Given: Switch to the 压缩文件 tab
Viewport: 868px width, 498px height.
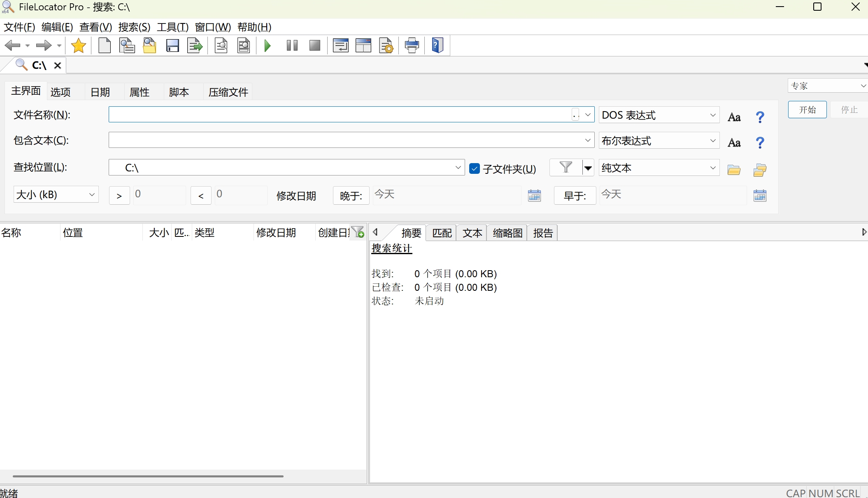Looking at the screenshot, I should click(228, 92).
